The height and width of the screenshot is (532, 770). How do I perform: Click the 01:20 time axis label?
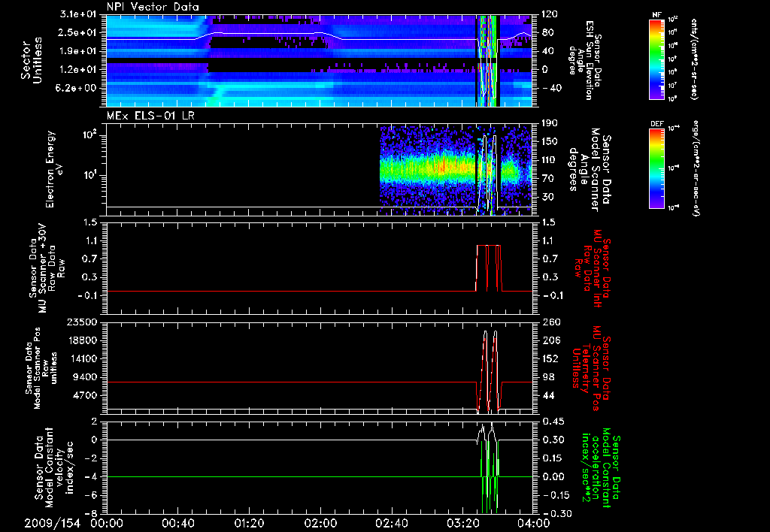coord(250,523)
